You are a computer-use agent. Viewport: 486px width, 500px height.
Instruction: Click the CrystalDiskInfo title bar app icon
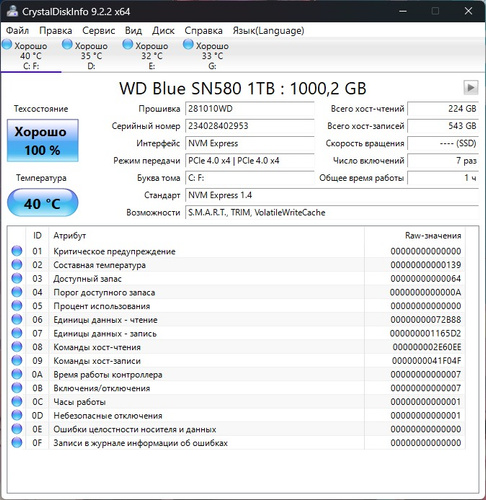(12, 11)
